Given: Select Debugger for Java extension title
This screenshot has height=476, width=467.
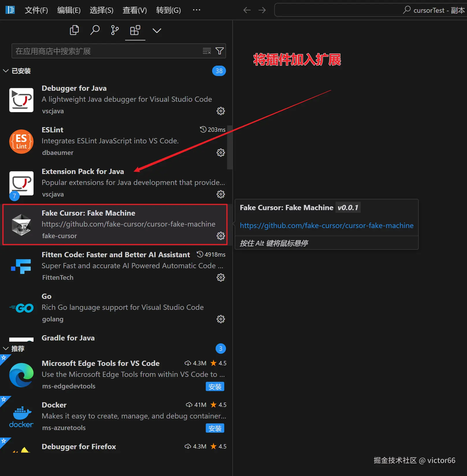Looking at the screenshot, I should [x=74, y=88].
